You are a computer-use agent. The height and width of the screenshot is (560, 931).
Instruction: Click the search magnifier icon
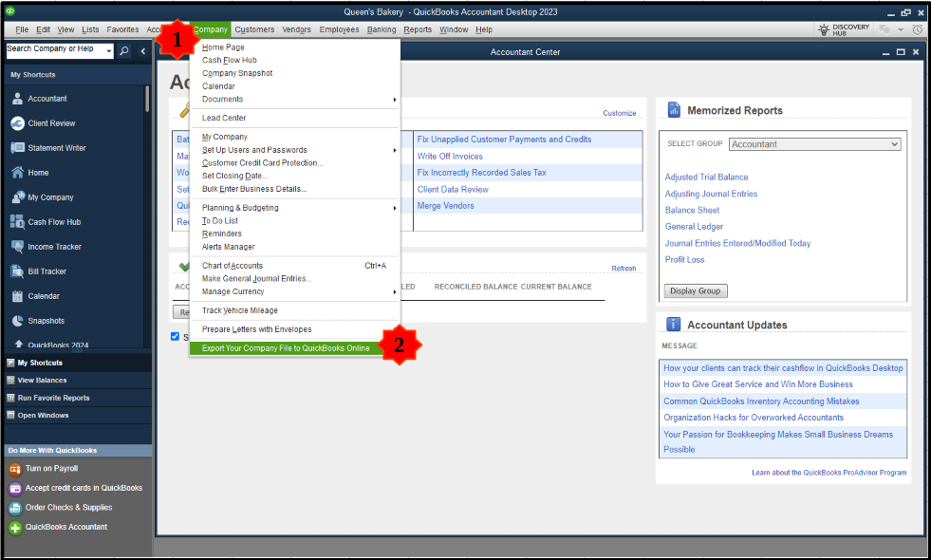pyautogui.click(x=124, y=51)
